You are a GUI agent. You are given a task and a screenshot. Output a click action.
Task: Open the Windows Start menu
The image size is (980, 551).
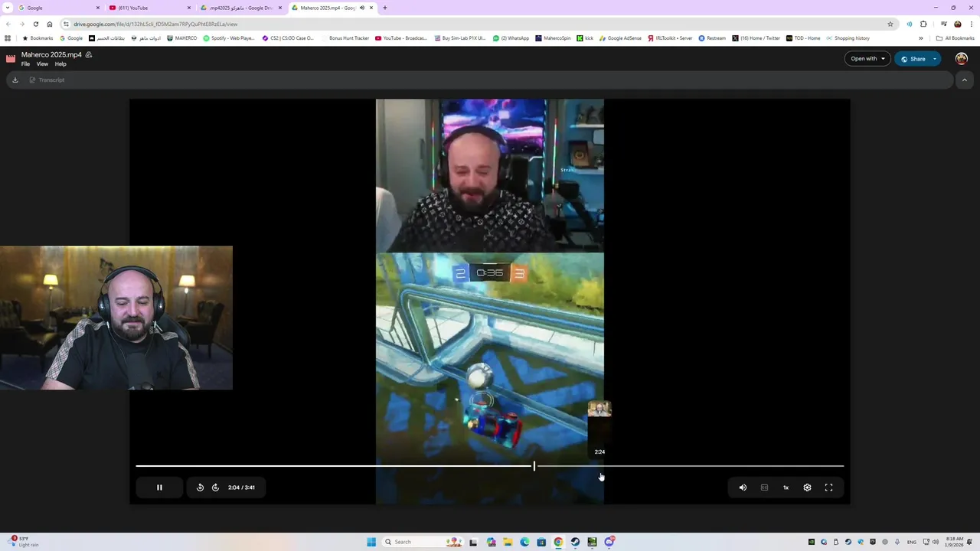pos(371,542)
